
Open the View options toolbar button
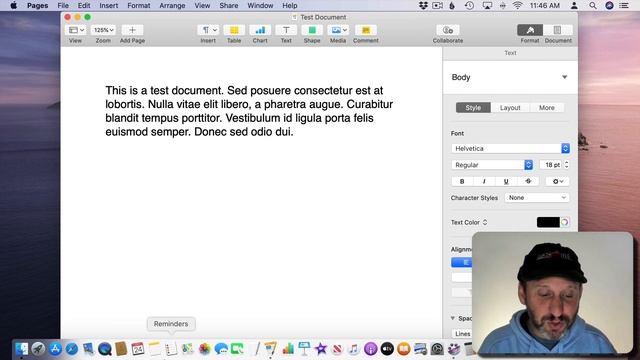(76, 30)
